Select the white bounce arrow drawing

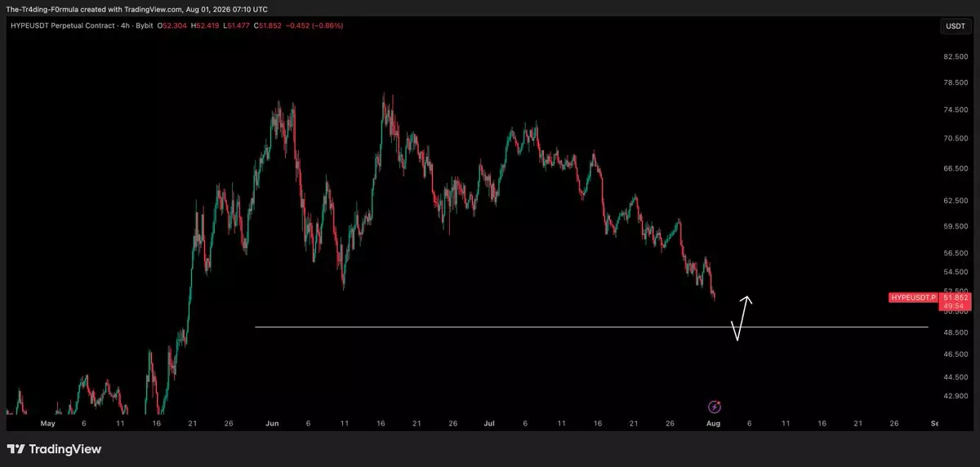[x=742, y=318]
